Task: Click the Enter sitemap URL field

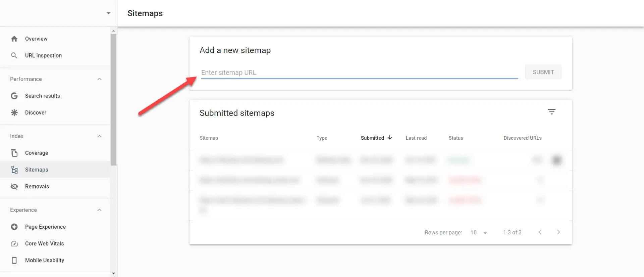Action: point(360,73)
